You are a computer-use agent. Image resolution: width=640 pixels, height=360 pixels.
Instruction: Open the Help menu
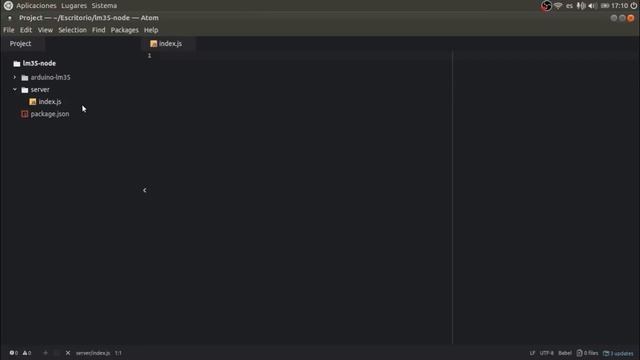[x=151, y=30]
